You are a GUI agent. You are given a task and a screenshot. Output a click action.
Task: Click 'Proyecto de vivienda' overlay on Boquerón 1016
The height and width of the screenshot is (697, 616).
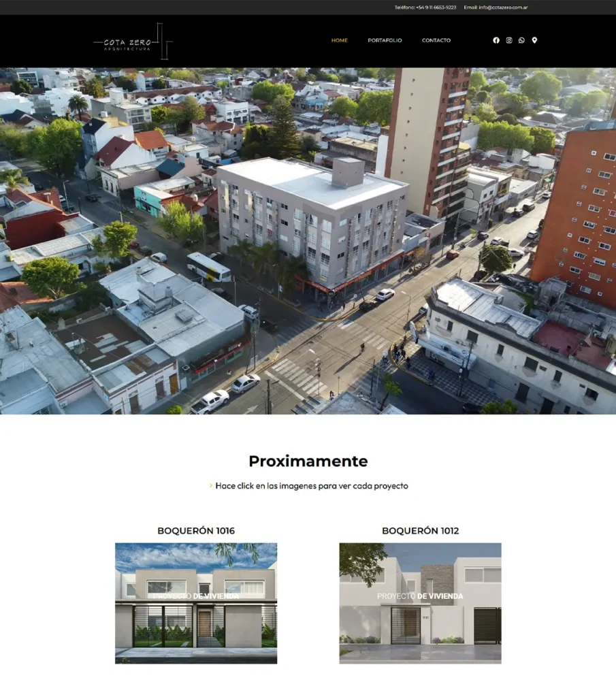196,596
